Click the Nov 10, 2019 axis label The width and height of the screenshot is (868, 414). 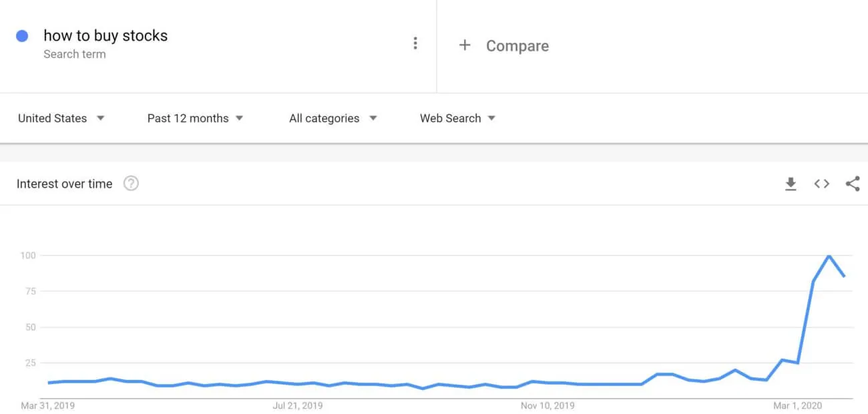[x=548, y=405]
